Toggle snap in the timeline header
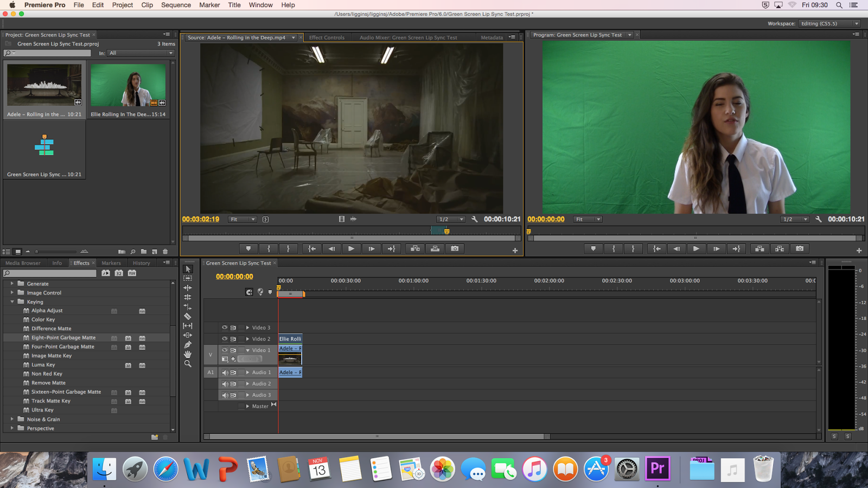Image resolution: width=868 pixels, height=488 pixels. [249, 292]
